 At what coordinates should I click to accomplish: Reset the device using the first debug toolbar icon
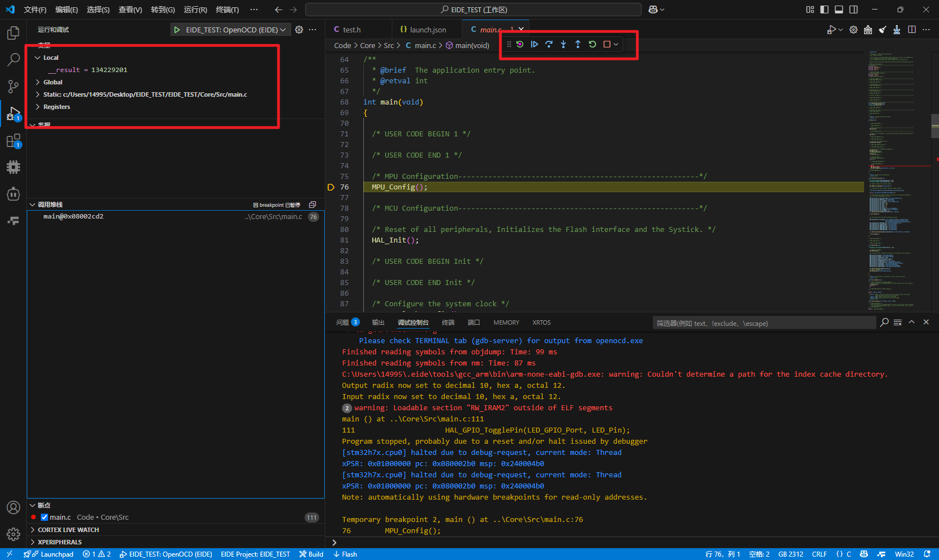coord(520,44)
